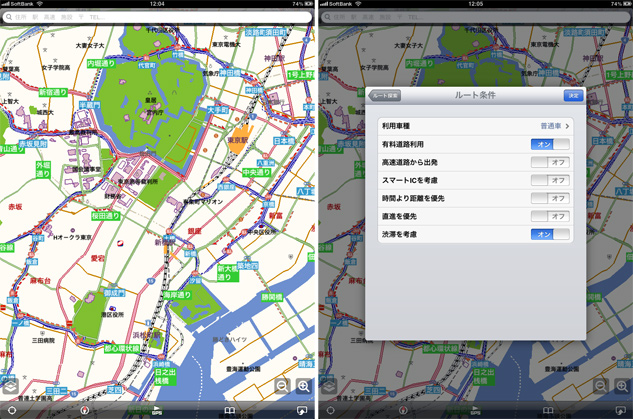Tap 三田二 blue label on left map

point(57,391)
